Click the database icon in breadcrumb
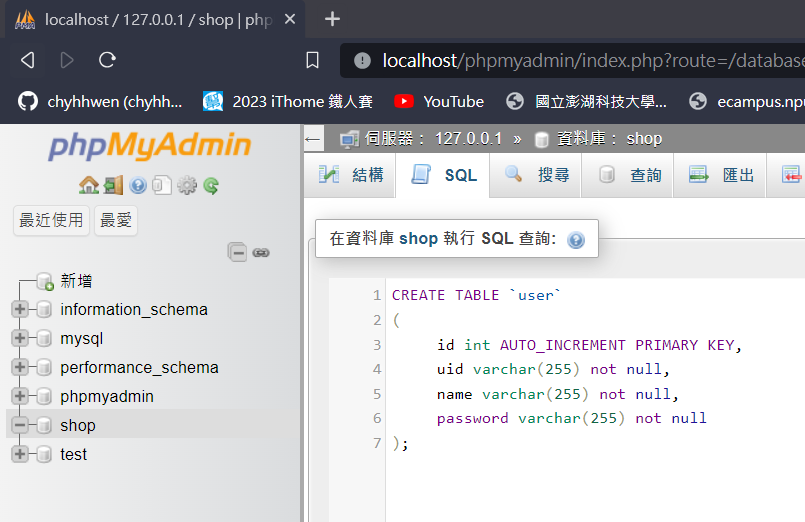Image resolution: width=805 pixels, height=522 pixels. tap(541, 139)
